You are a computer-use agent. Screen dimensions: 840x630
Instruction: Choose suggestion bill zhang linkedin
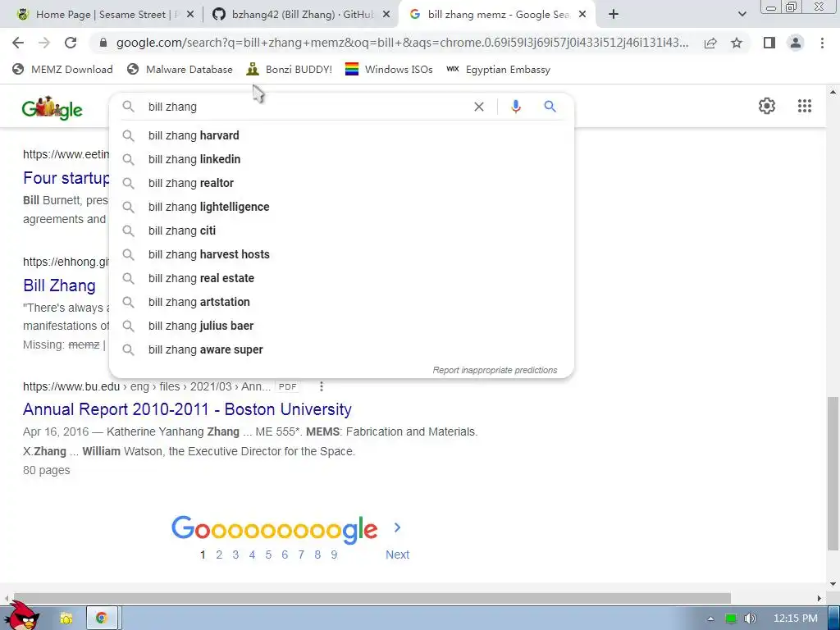pos(341,159)
